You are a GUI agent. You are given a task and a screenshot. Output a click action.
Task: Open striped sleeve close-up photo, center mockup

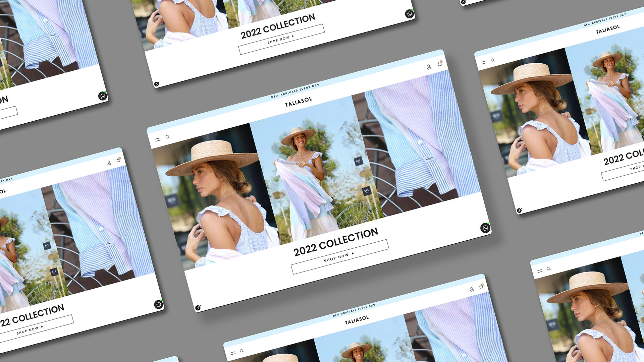click(x=416, y=142)
